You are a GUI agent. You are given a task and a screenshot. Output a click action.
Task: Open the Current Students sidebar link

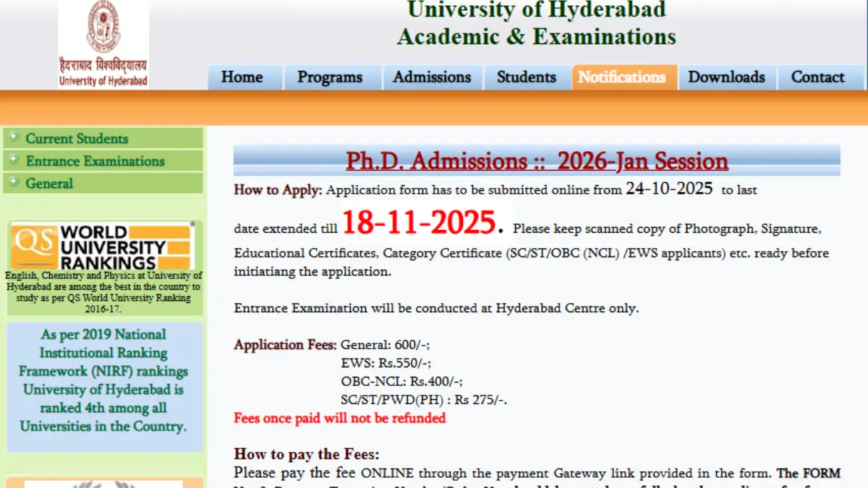[77, 139]
